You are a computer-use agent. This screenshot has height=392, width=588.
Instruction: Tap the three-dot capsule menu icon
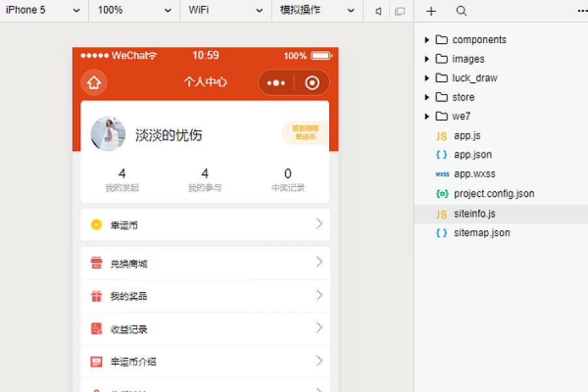276,83
